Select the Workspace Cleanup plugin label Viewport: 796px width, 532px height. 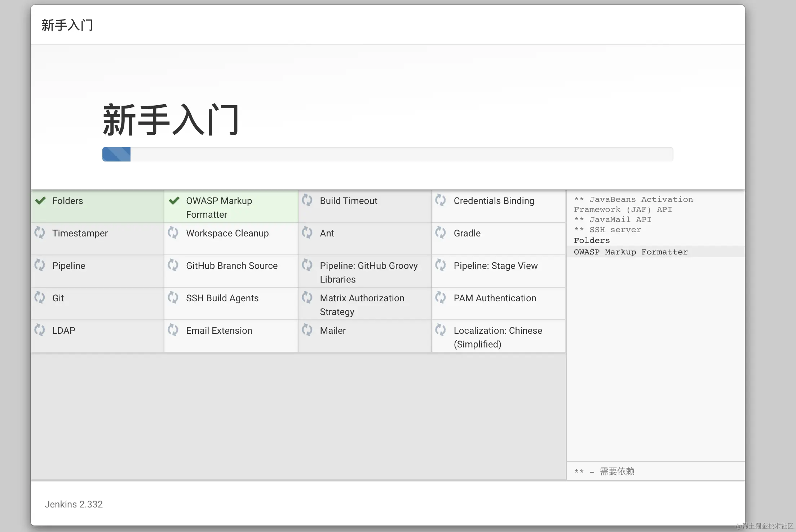click(x=227, y=233)
